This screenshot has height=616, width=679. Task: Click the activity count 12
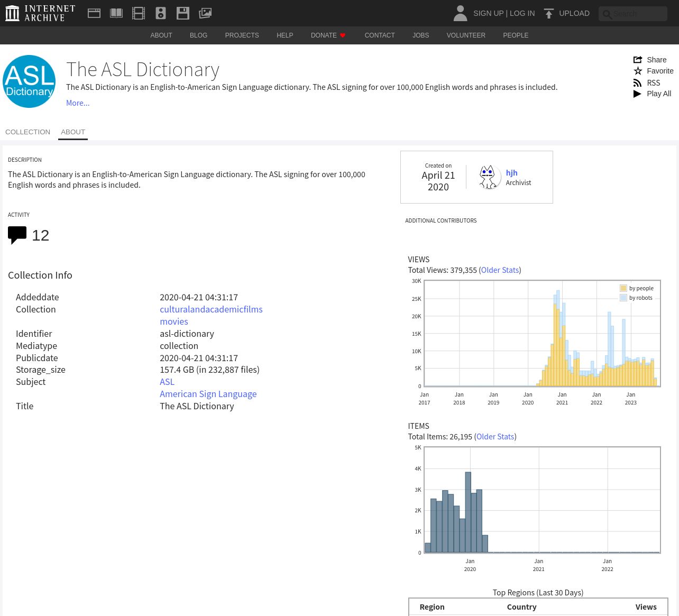point(40,235)
